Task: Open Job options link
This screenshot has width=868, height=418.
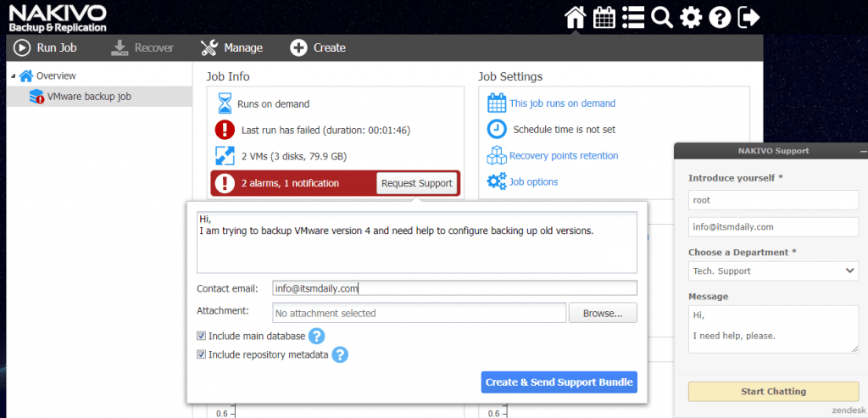Action: point(534,181)
